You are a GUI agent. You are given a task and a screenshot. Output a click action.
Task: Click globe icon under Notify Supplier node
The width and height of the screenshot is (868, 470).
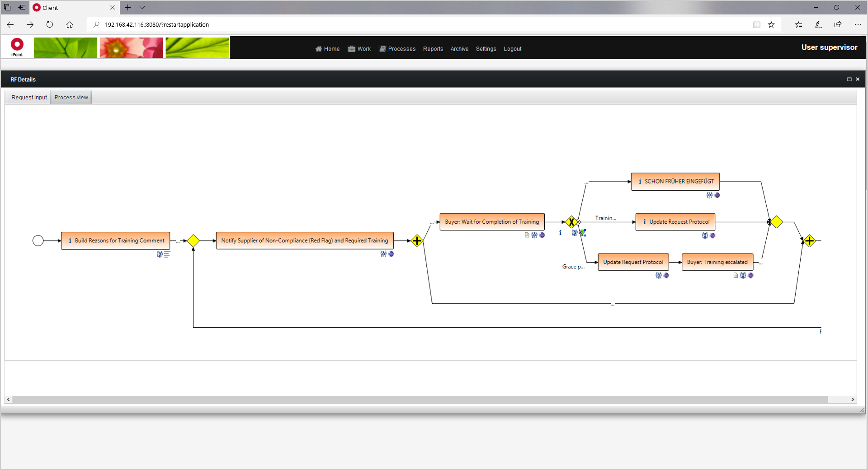(391, 254)
